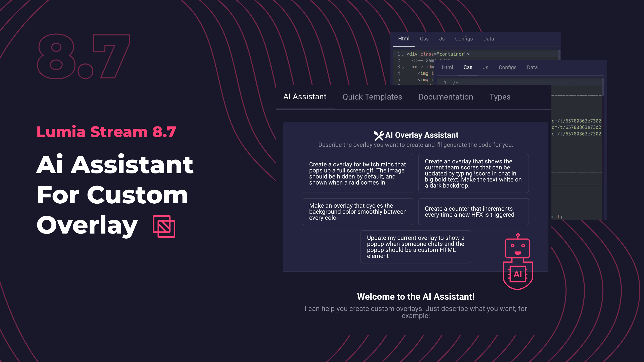Image resolution: width=644 pixels, height=362 pixels.
Task: Click the 'Welcome to the AI Assistant!' heading
Action: click(x=416, y=297)
